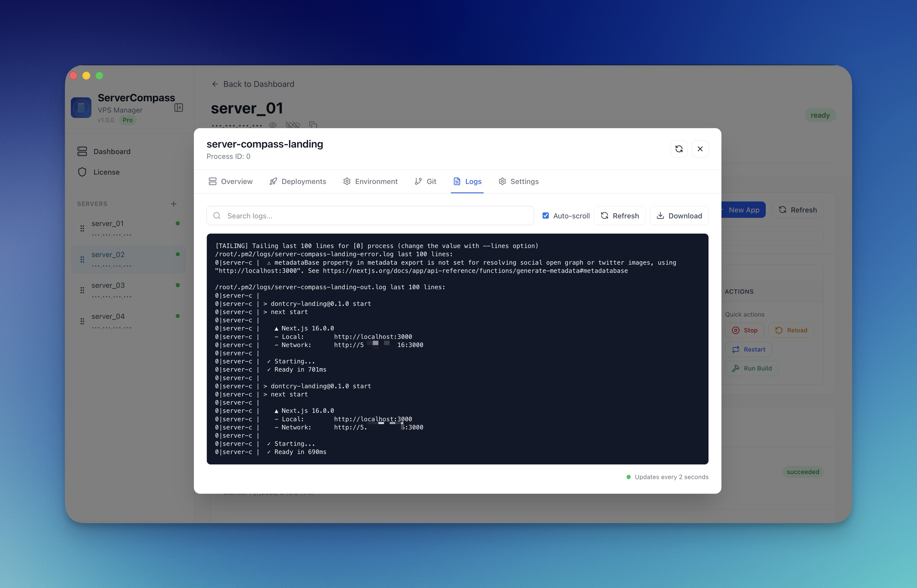Toggle the Auto-scroll checkbox
This screenshot has height=588, width=917.
pyautogui.click(x=545, y=216)
